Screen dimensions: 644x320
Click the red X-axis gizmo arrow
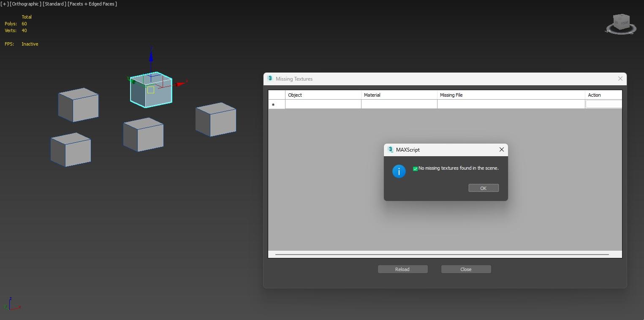182,84
